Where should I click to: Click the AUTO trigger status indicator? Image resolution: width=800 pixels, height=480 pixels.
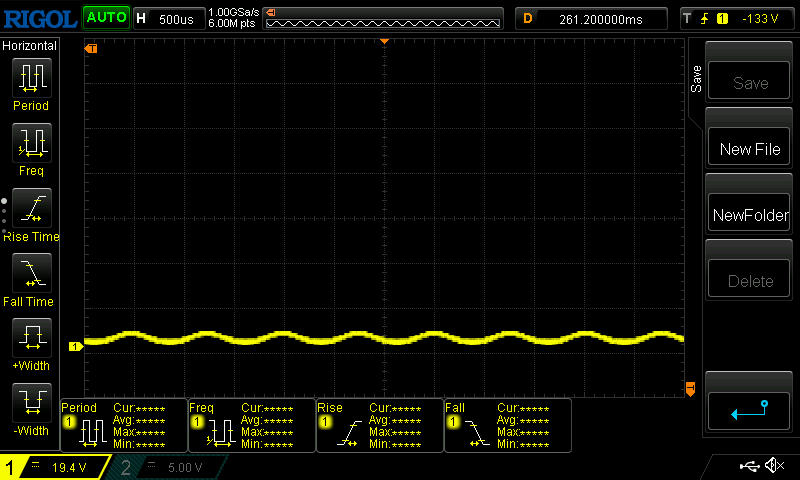pyautogui.click(x=105, y=18)
